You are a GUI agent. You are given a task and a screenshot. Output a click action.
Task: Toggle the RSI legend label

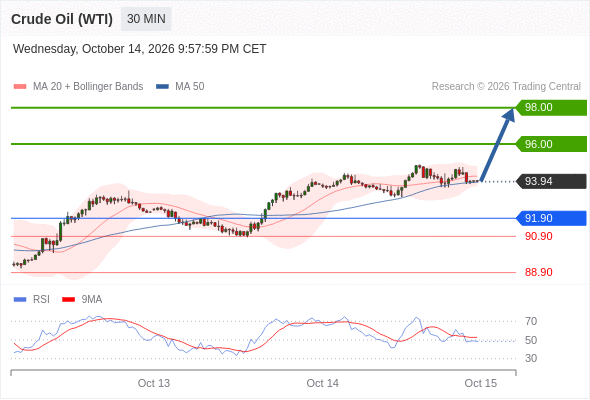pos(41,300)
